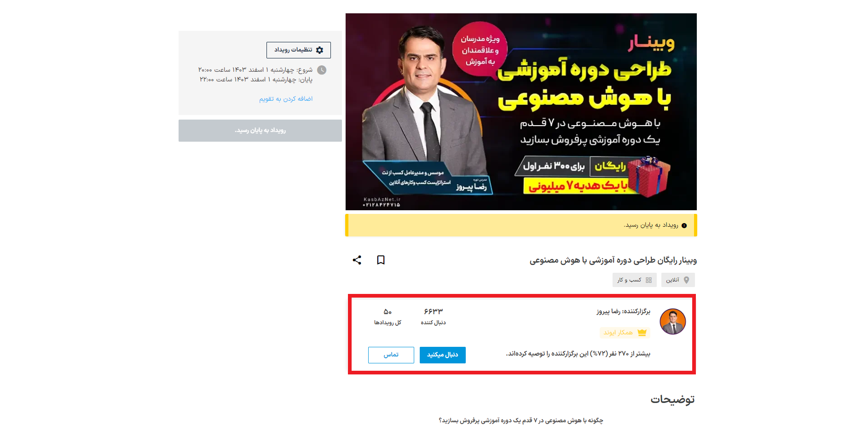Screen dimensions: 868x431
Task: Click the disabled رویداد به پایان رسید button
Action: pos(260,131)
